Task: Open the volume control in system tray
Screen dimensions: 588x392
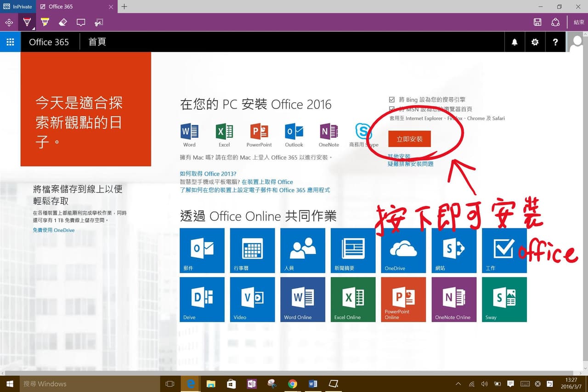Action: [x=484, y=384]
